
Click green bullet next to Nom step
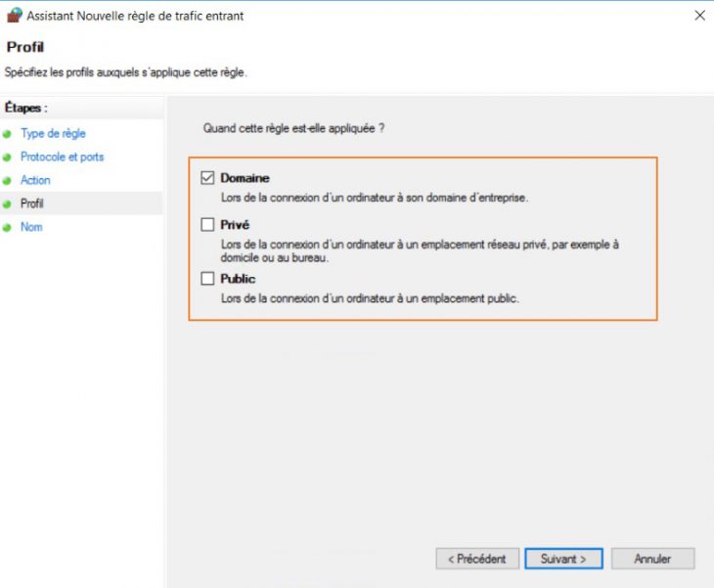(x=7, y=228)
